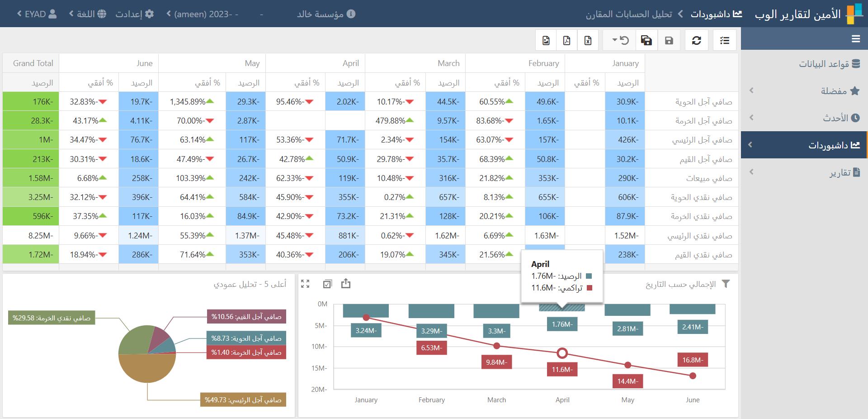Click the Save As (double floppy) icon
868x419 pixels.
[x=646, y=41]
